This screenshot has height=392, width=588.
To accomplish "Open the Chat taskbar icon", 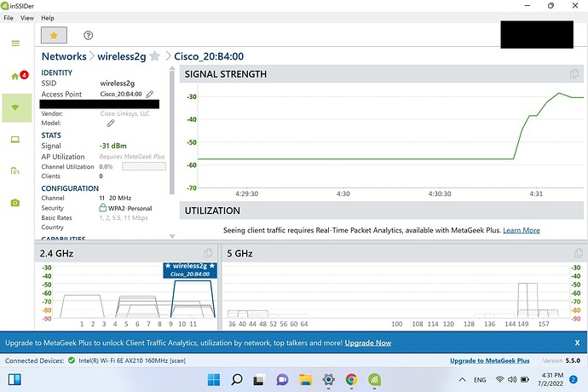I will point(282,380).
